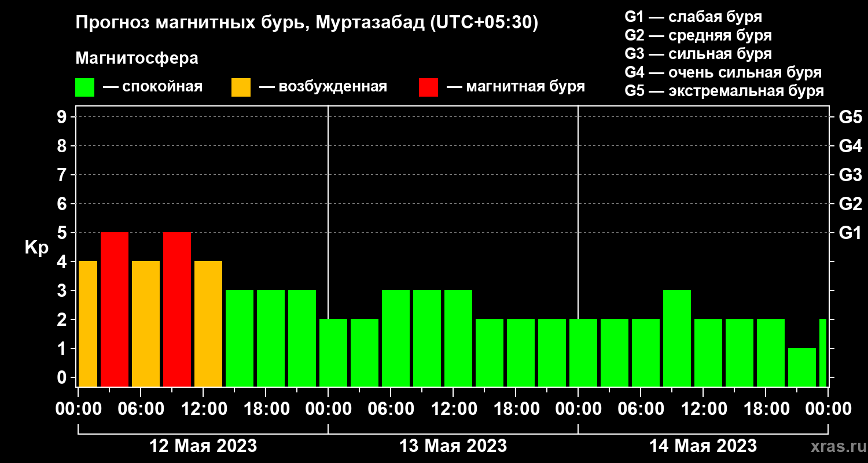Viewport: 868px width, 463px height.
Task: Click the orange bar between the two red bars
Action: coord(146,324)
